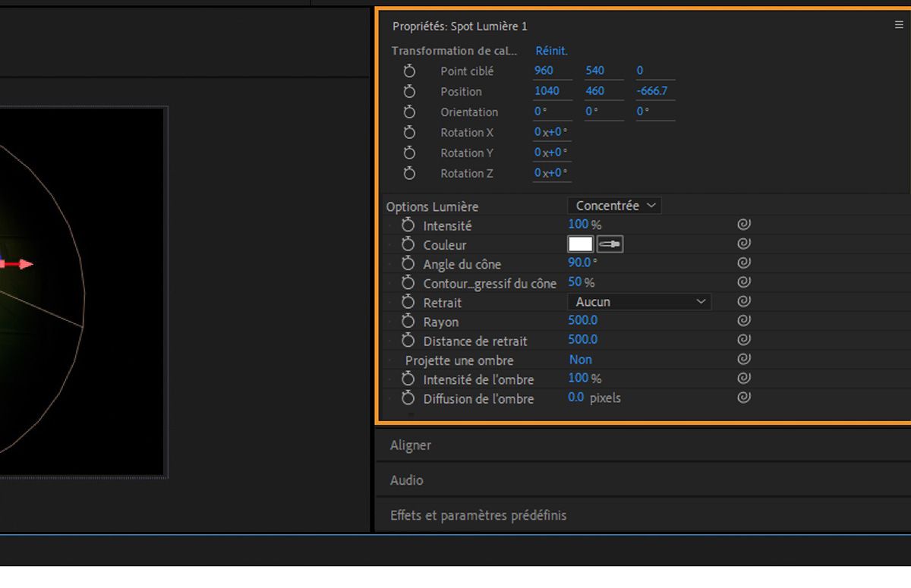Click the pick whip for Distance de retrait

pos(744,340)
